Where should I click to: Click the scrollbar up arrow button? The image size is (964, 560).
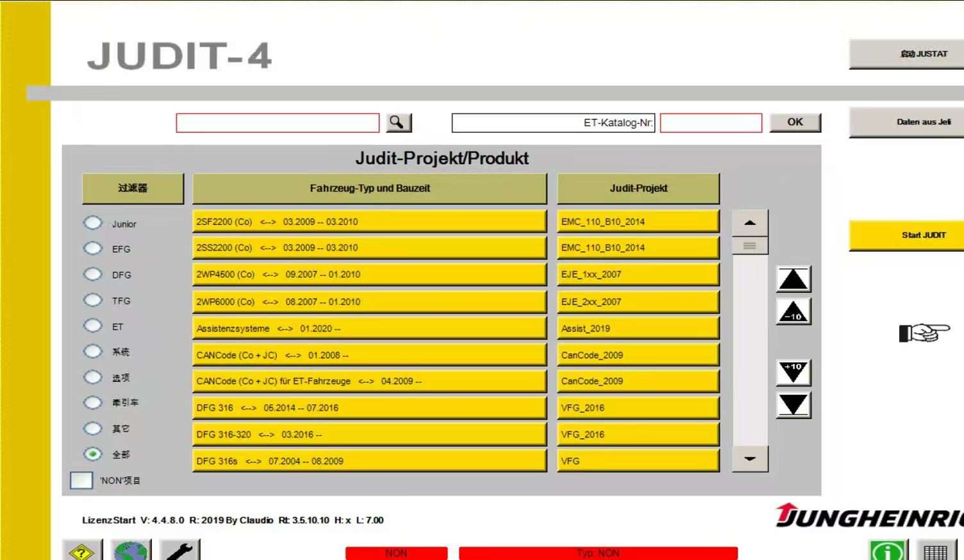pos(750,223)
